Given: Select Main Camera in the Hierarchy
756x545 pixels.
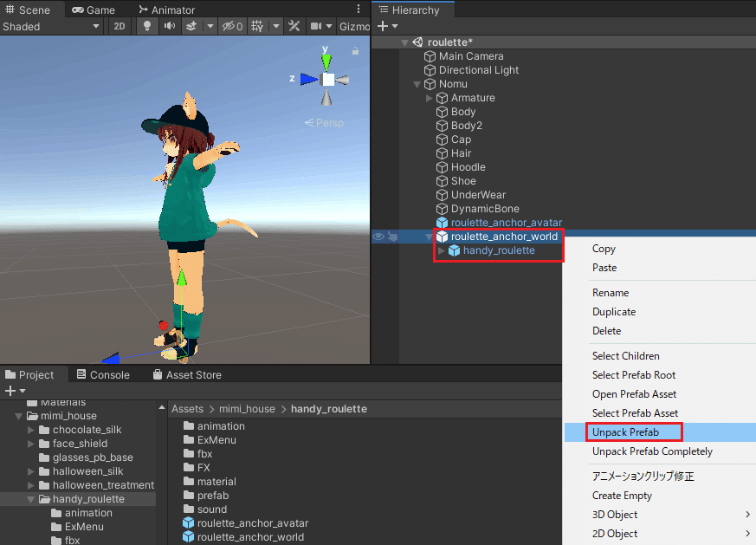Looking at the screenshot, I should point(470,56).
